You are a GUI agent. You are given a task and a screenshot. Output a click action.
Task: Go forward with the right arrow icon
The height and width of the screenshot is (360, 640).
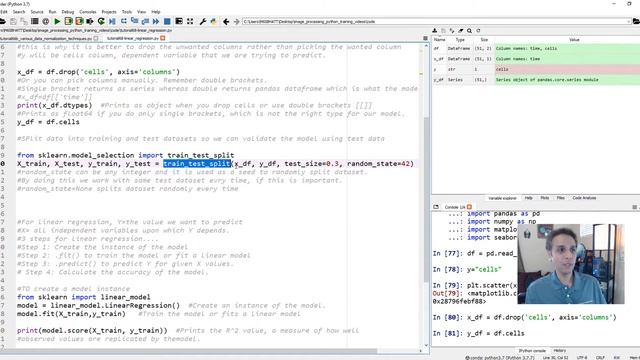coord(236,21)
